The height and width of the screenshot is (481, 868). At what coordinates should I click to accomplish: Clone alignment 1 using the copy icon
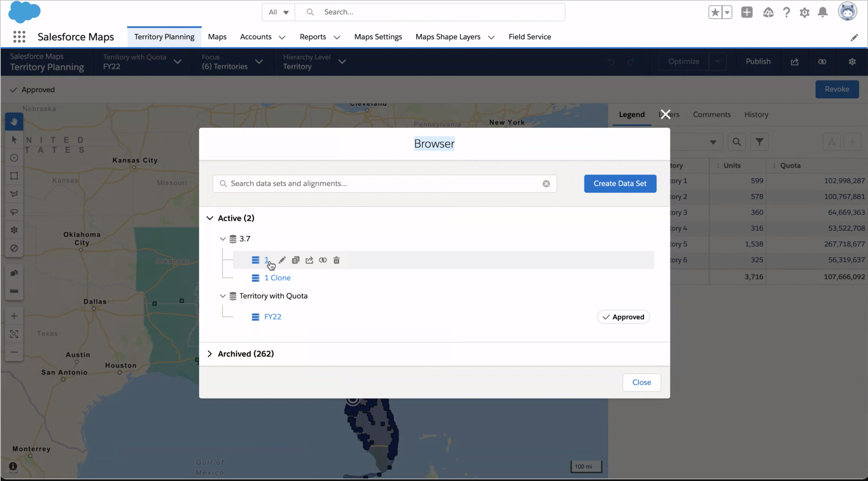(x=295, y=260)
